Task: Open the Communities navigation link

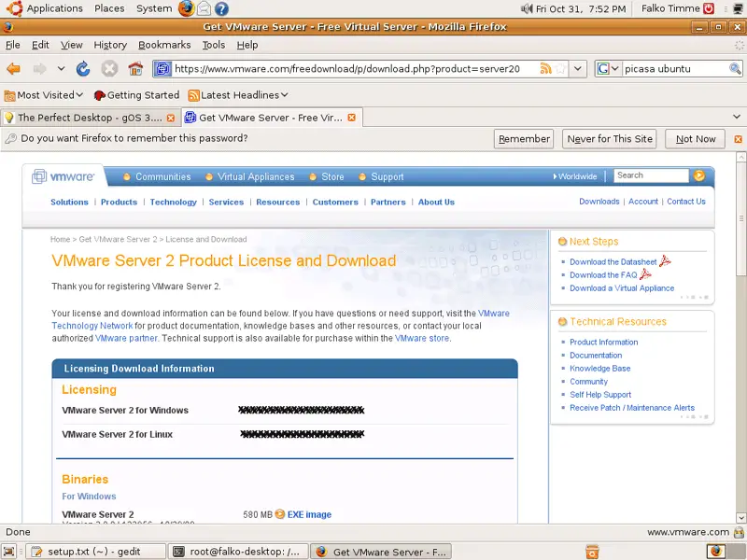Action: pos(162,176)
